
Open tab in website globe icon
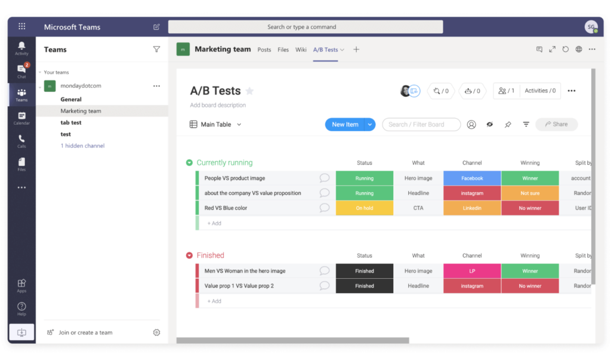click(x=579, y=49)
